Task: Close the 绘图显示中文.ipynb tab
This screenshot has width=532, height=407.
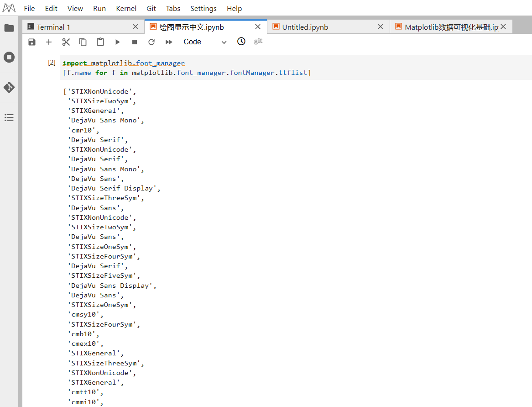Action: coord(258,27)
